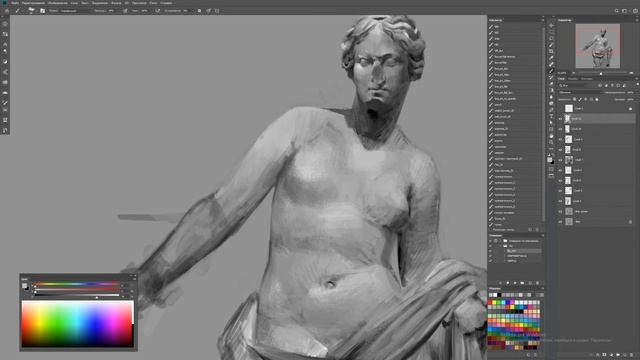
Task: Click Create new adjustment layer icon
Action: click(611, 355)
